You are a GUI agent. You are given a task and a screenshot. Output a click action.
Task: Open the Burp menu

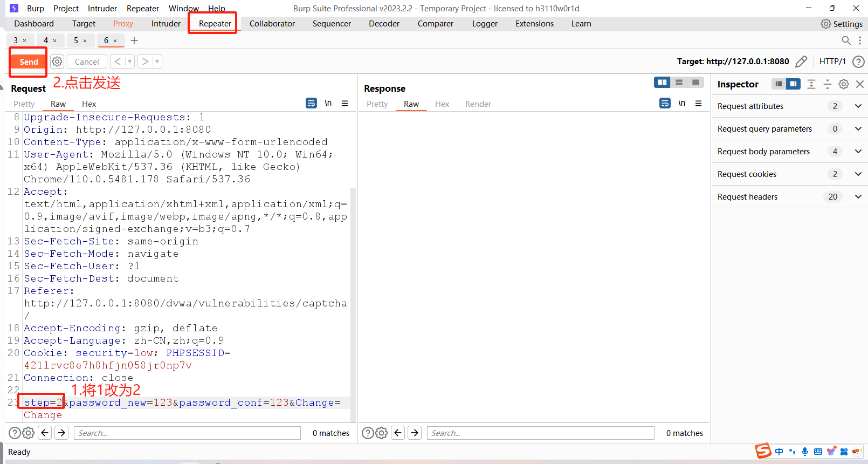click(36, 8)
